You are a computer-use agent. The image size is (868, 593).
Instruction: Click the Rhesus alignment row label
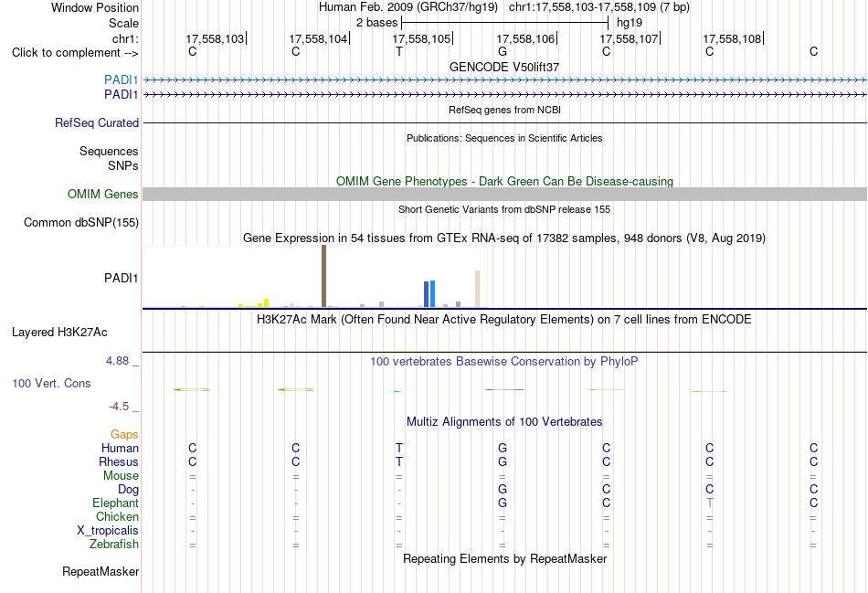coord(119,461)
